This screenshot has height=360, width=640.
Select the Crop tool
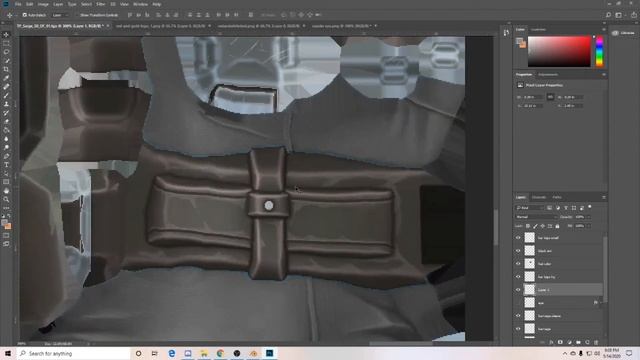(6, 69)
